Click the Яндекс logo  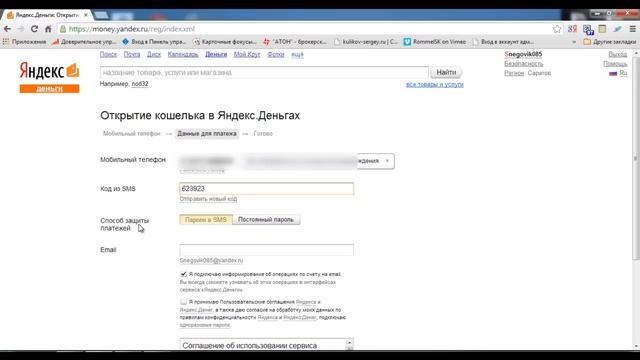pos(49,71)
